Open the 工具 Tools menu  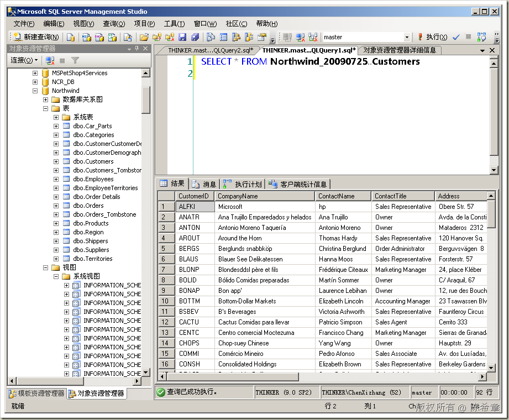pos(174,24)
